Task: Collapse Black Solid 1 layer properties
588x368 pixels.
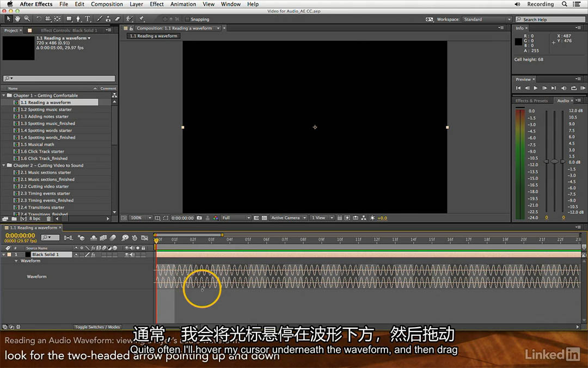Action: (x=4, y=255)
